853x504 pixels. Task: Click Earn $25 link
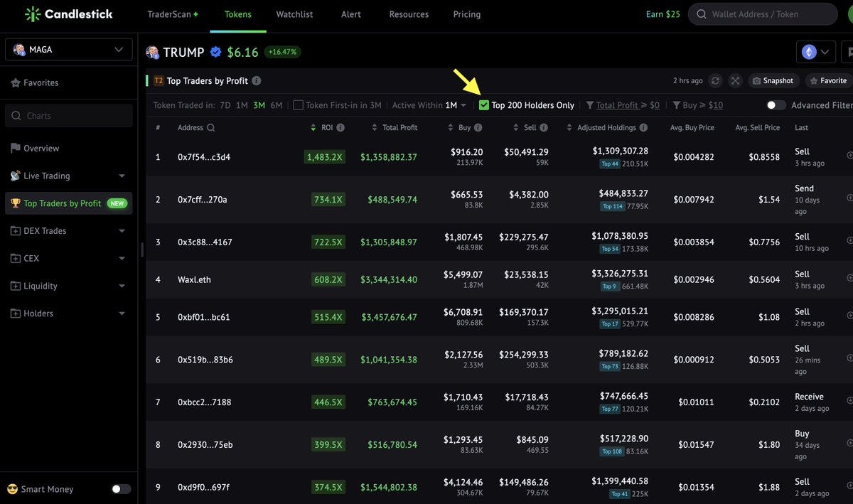(663, 14)
